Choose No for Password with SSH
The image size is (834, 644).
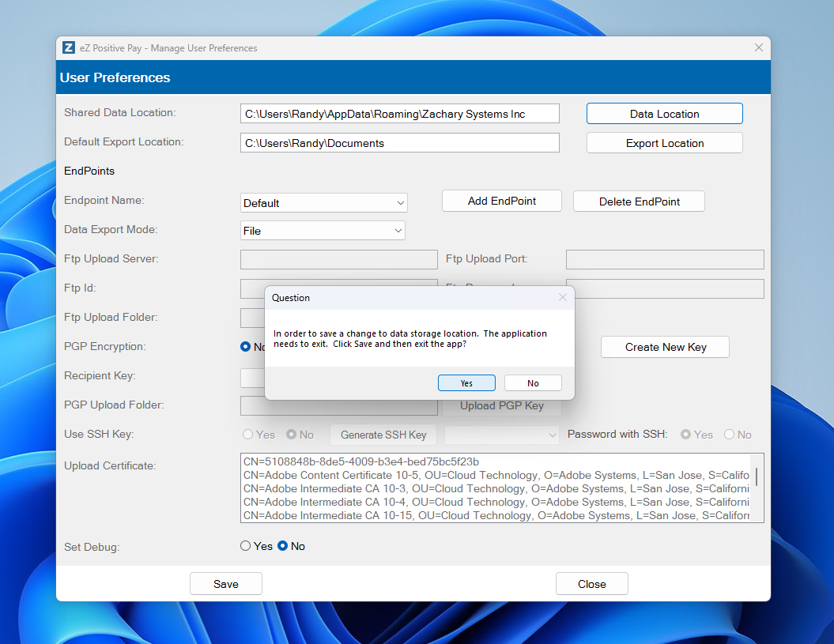[x=729, y=435]
